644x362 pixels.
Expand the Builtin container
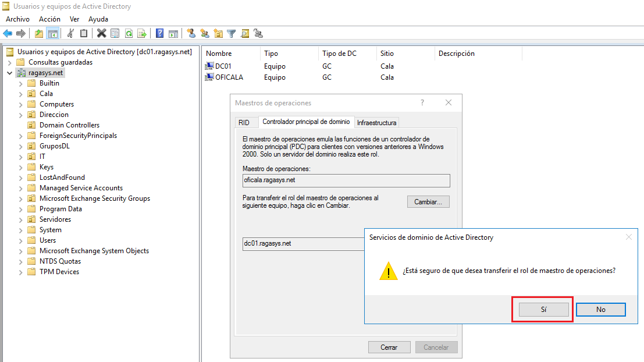point(20,83)
